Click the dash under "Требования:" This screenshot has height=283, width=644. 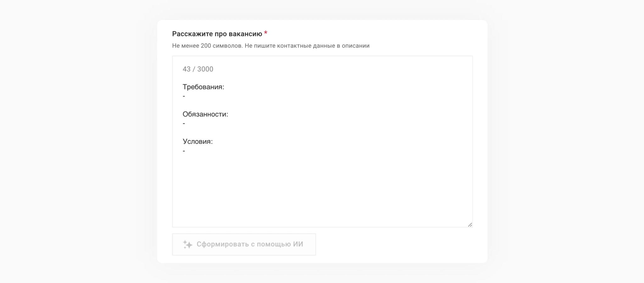(x=184, y=96)
